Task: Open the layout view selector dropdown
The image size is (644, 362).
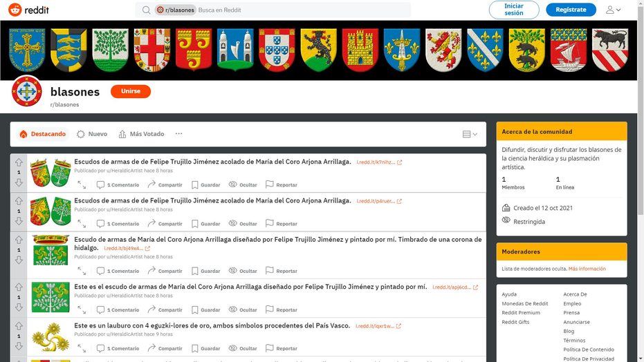Action: tap(470, 134)
